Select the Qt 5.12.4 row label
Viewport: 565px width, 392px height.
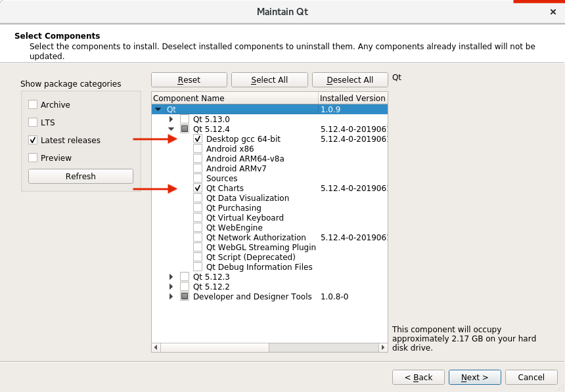click(211, 129)
